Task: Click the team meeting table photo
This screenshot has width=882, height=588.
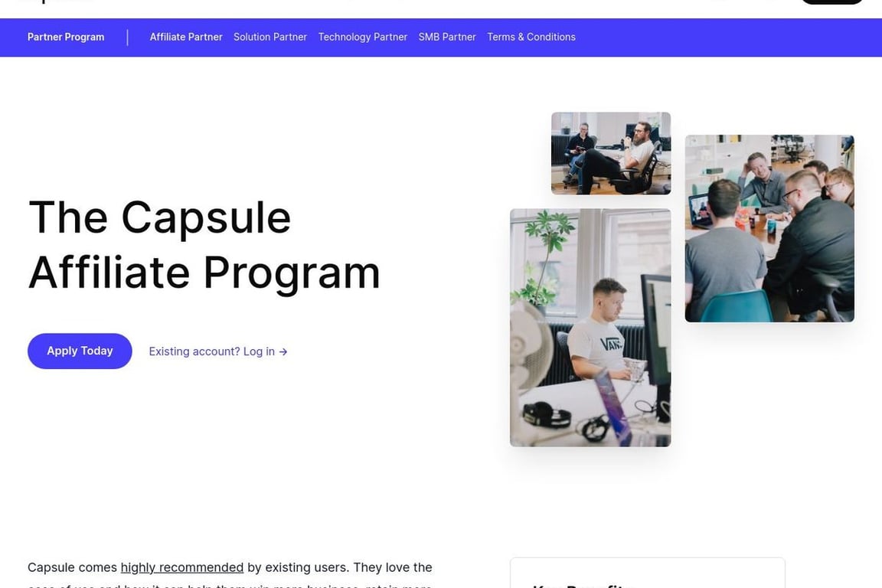Action: 769,228
